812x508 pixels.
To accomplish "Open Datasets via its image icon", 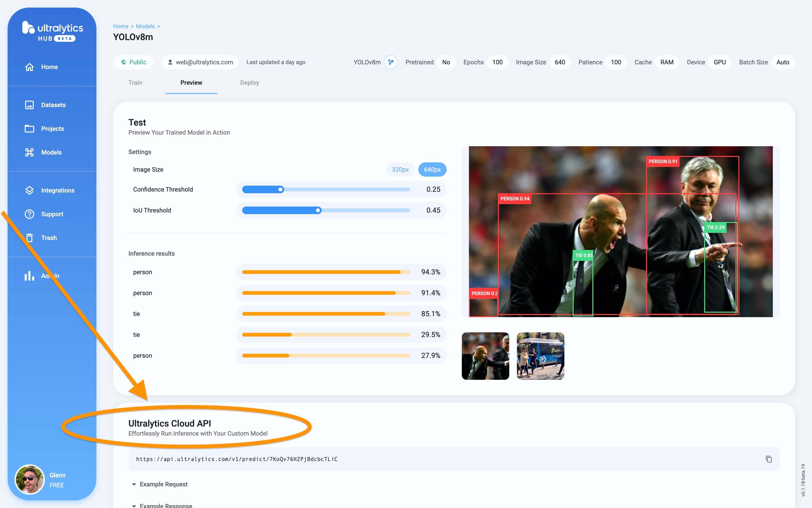I will click(29, 105).
